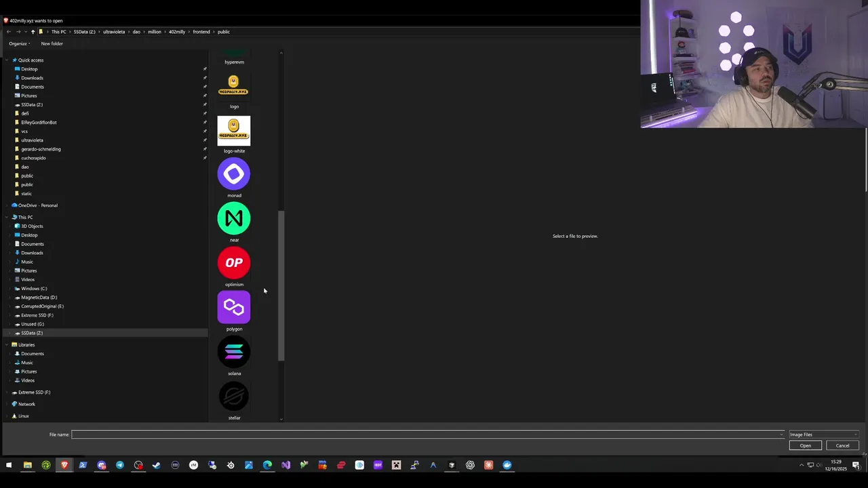The height and width of the screenshot is (488, 868).
Task: Click 402milly in the address bar path
Action: pos(177,32)
